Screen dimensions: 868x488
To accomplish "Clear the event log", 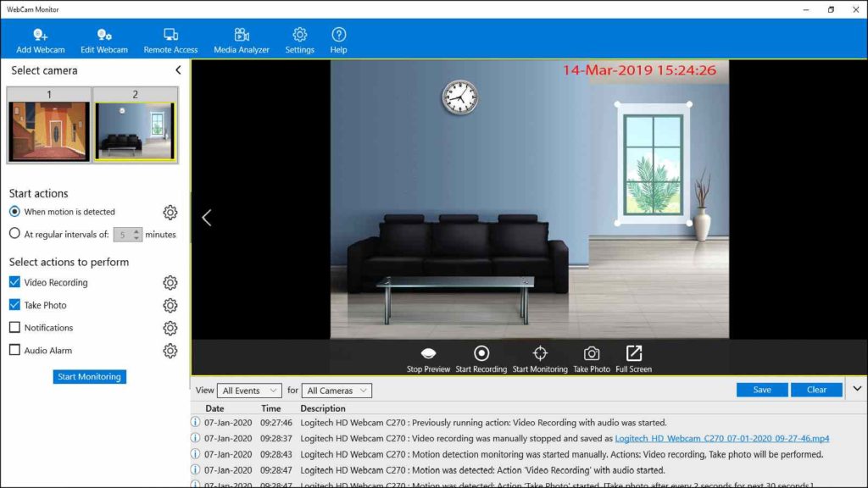I will (816, 390).
